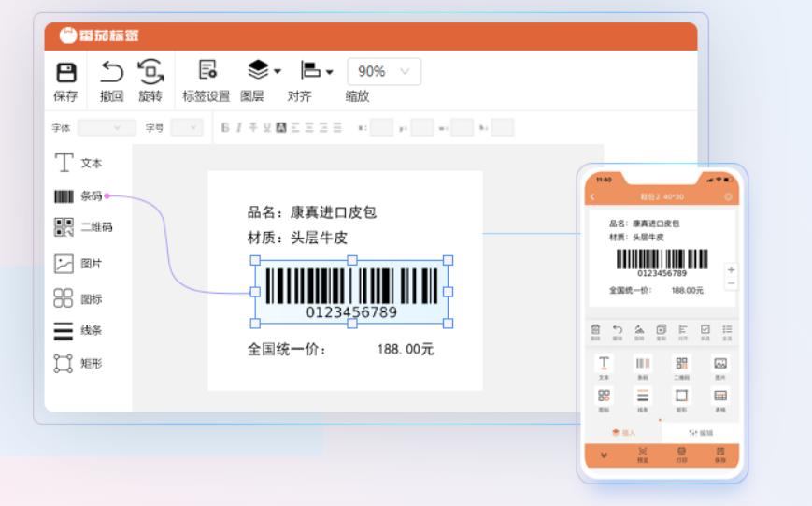Select the Barcode (条码) tool in sidebar

[x=78, y=196]
